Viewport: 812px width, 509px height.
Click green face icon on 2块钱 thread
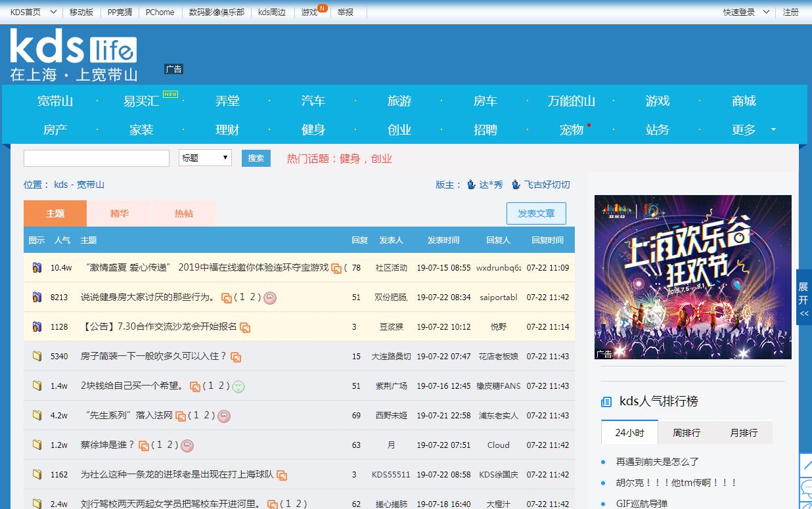[238, 386]
